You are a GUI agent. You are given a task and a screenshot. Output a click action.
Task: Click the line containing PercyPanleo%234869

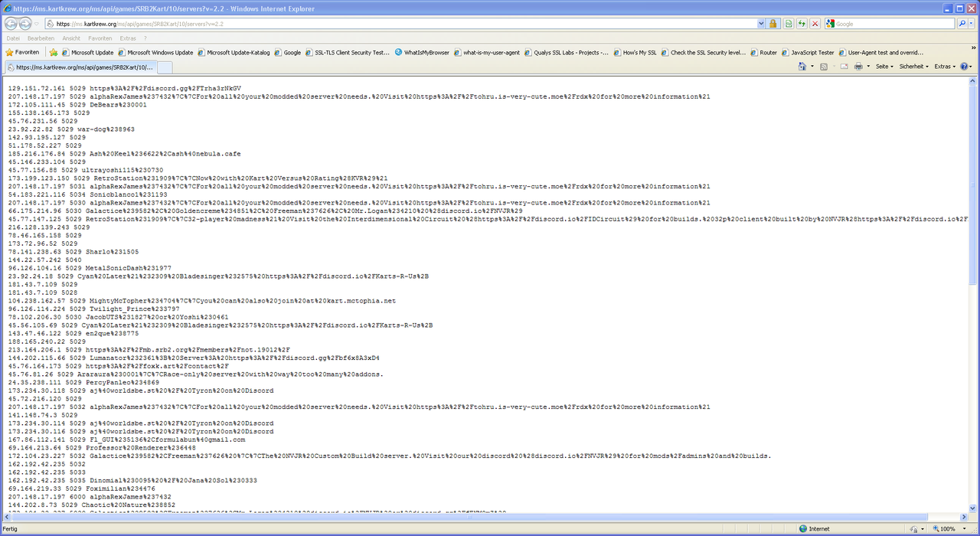point(83,382)
